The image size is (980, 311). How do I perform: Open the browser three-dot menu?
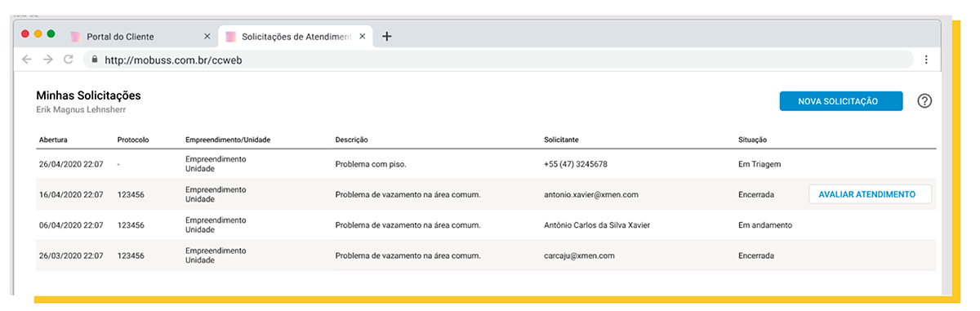(926, 60)
